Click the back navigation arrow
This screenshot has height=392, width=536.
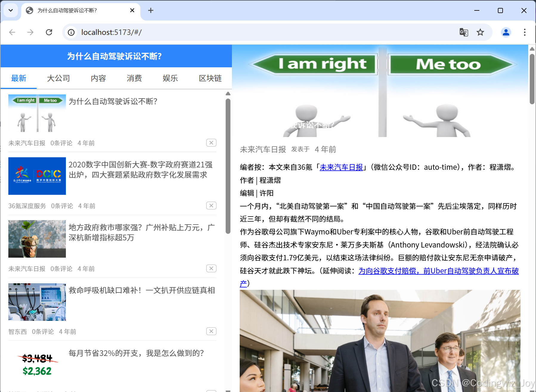[x=12, y=32]
